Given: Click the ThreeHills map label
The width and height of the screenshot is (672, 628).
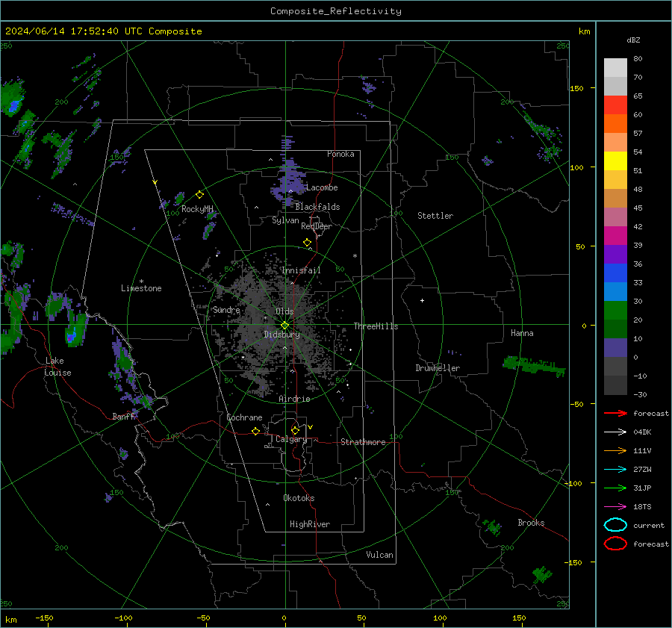Looking at the screenshot, I should [376, 326].
